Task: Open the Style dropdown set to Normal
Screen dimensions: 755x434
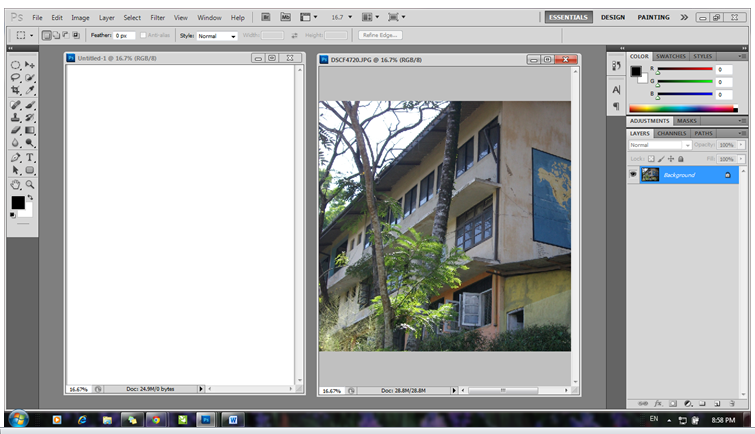Action: pos(217,36)
